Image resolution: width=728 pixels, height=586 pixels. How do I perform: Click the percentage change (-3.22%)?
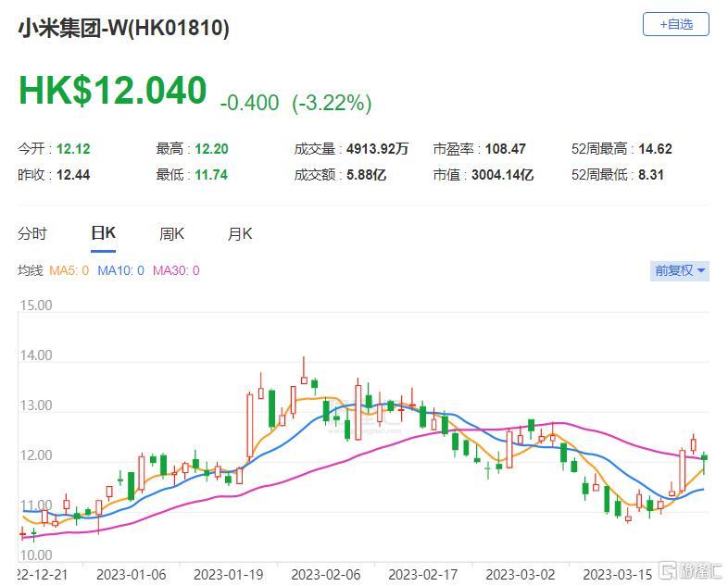pos(332,103)
